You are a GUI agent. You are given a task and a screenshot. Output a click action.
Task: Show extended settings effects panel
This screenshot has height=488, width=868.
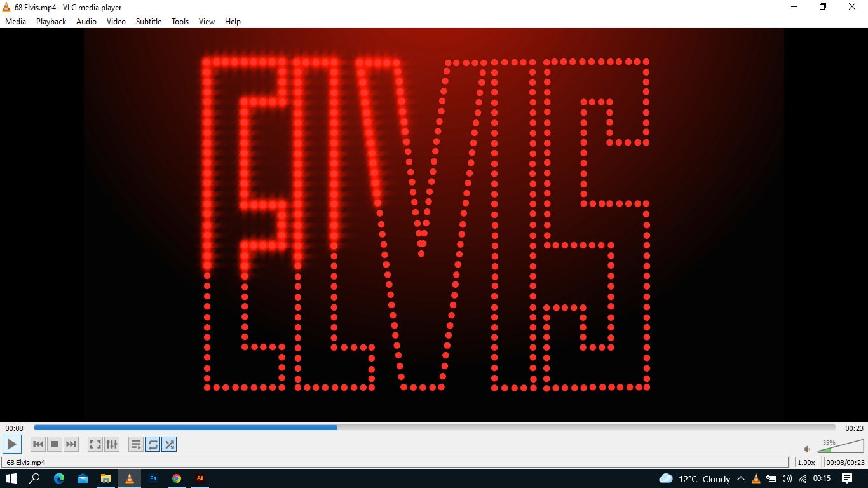tap(112, 444)
